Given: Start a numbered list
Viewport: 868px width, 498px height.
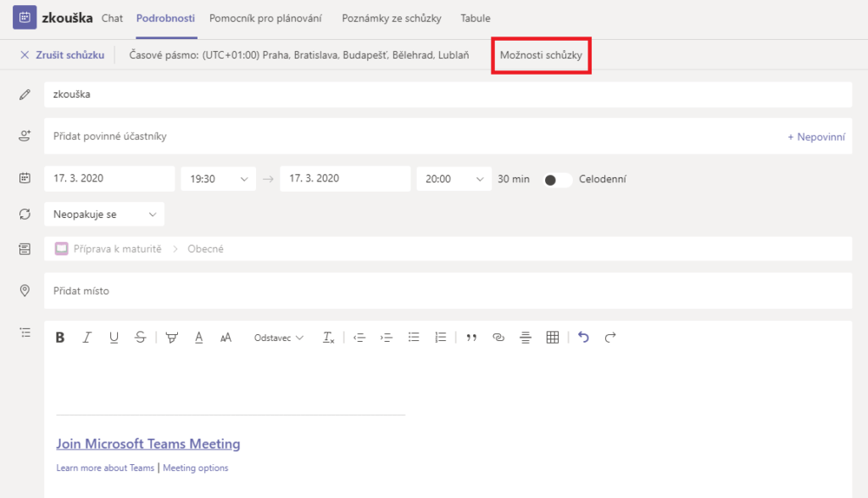Looking at the screenshot, I should [440, 338].
